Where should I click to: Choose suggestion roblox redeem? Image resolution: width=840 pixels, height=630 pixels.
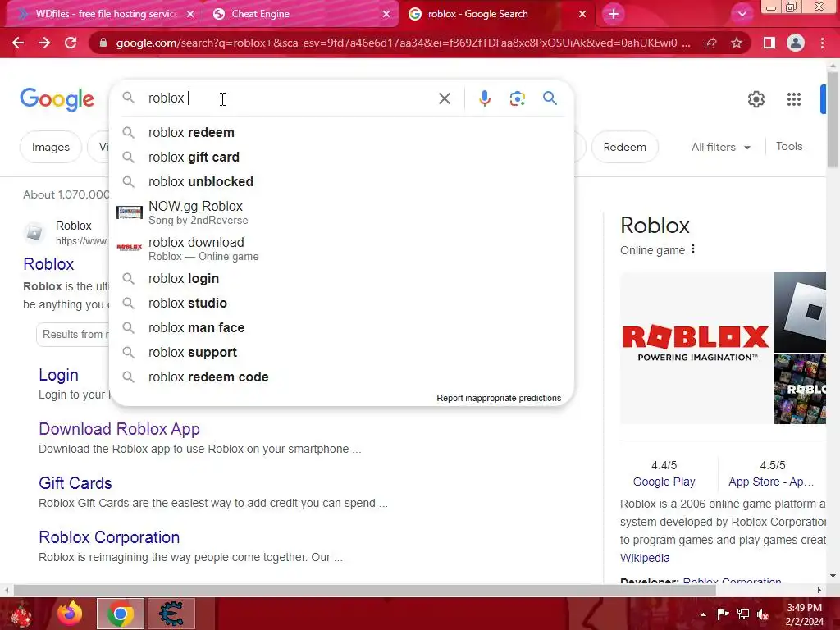(x=342, y=132)
